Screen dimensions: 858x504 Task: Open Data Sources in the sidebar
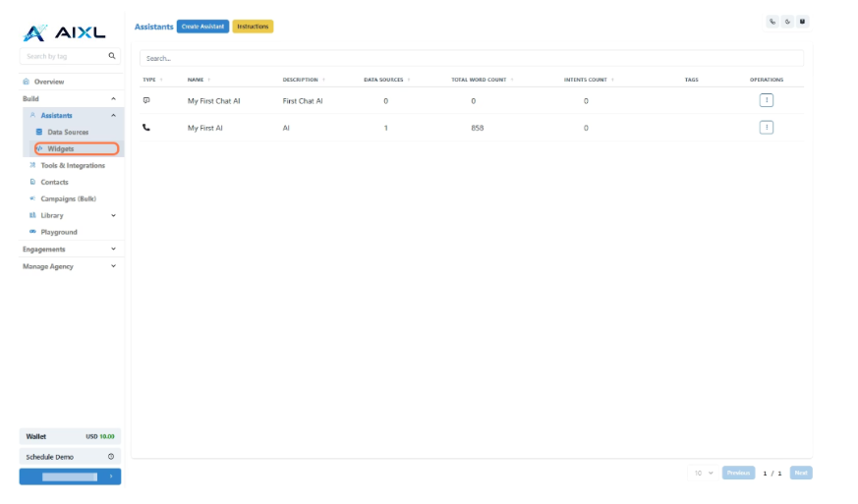[x=68, y=133]
